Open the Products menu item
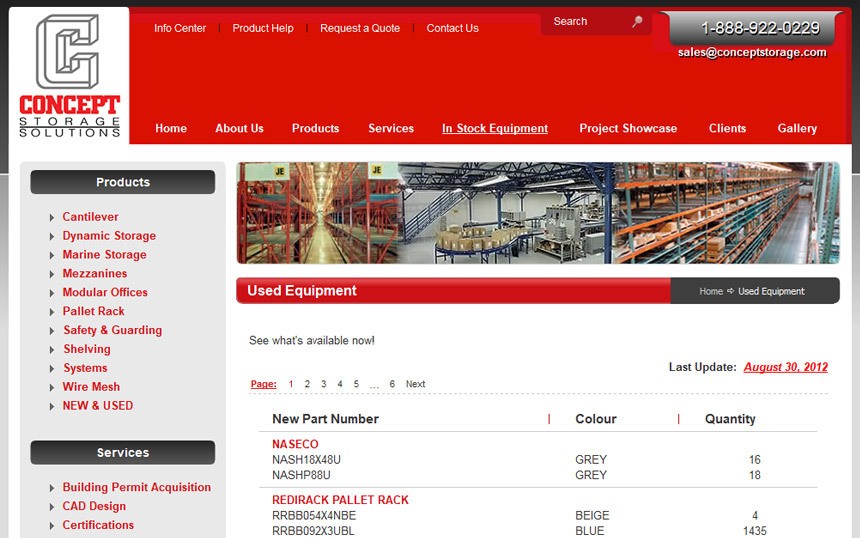 click(315, 128)
